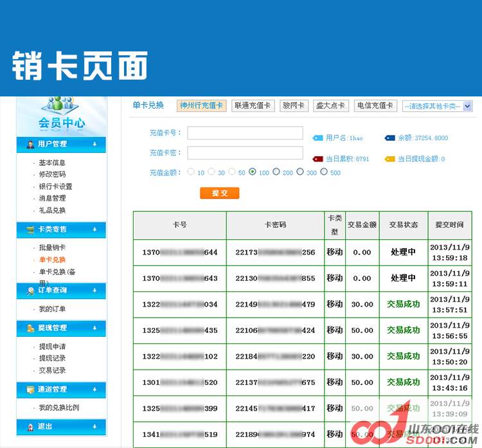Choose the 500 recharge amount radio button
The height and width of the screenshot is (448, 482).
[324, 172]
